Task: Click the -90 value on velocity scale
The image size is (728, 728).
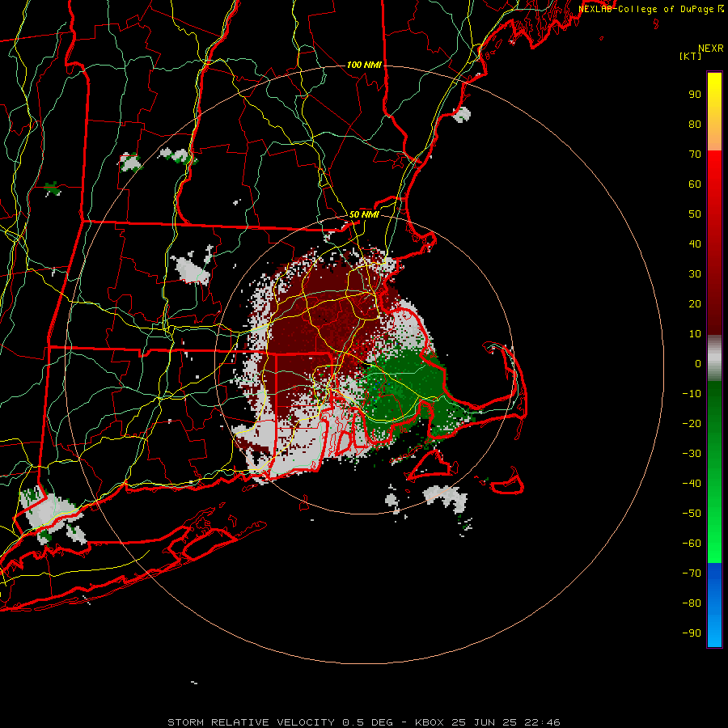Action: tap(692, 633)
